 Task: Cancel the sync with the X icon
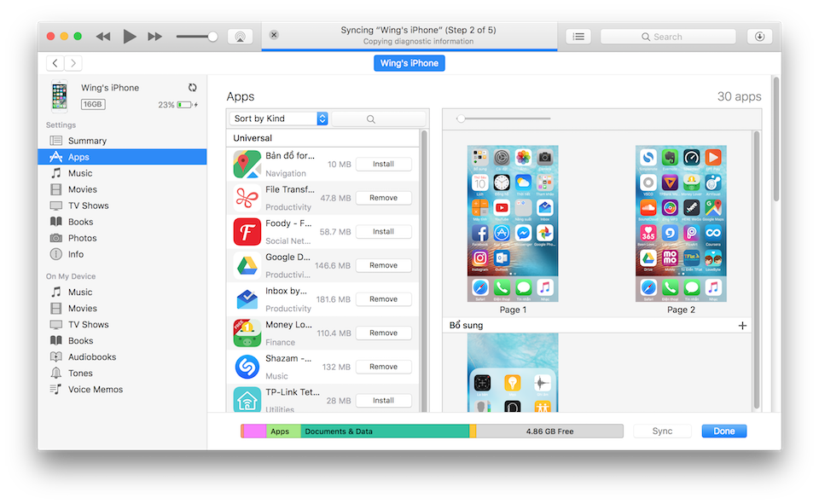click(x=274, y=35)
